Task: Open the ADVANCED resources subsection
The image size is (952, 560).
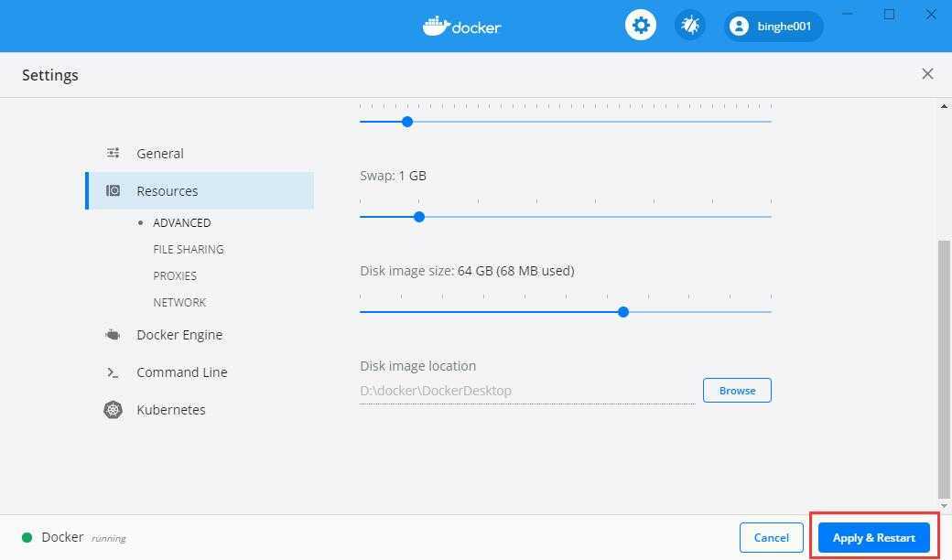Action: pos(181,222)
